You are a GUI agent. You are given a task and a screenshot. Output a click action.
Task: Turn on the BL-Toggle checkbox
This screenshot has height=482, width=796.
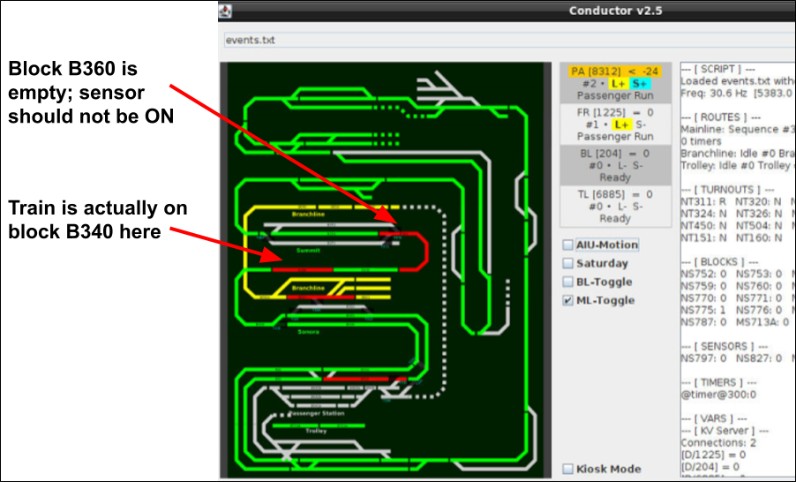568,283
